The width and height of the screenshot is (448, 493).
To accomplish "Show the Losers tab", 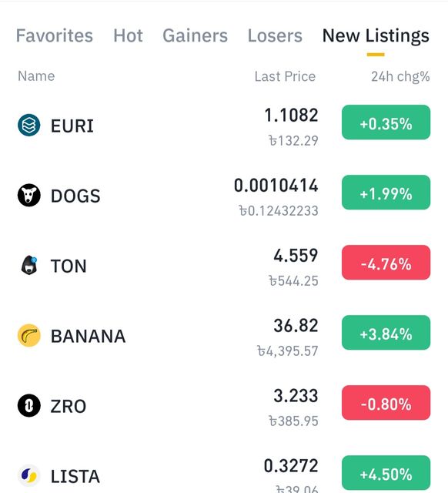I will pyautogui.click(x=275, y=35).
